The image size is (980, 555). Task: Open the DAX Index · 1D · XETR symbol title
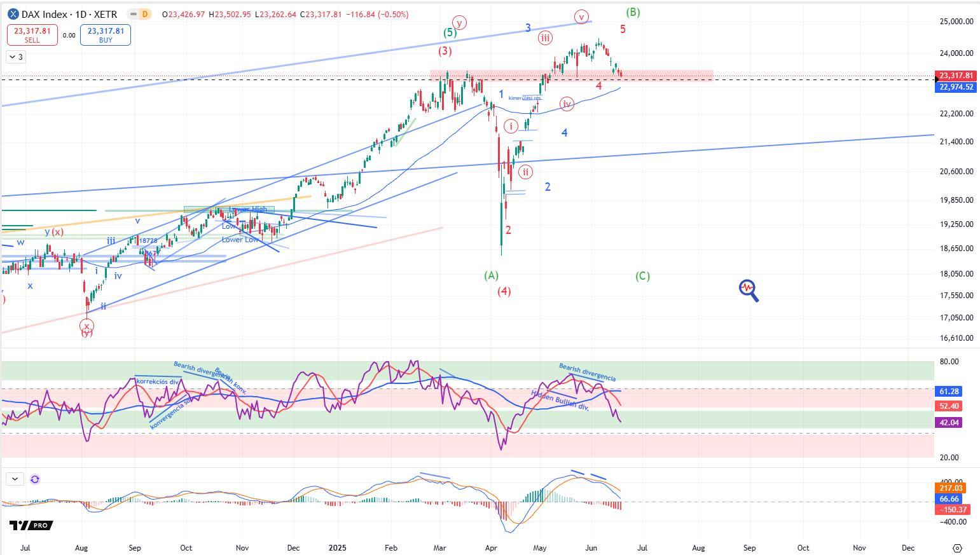pos(69,14)
